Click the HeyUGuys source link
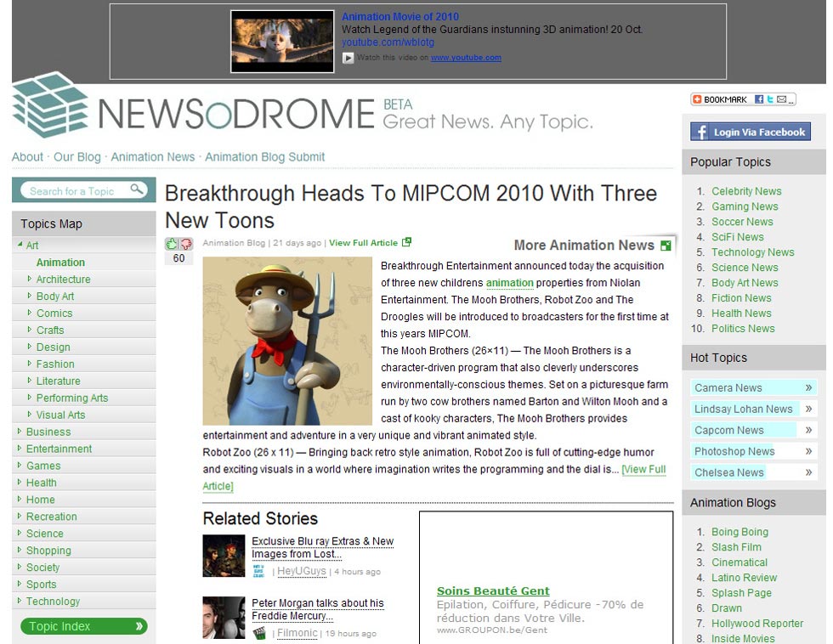The image size is (833, 644). [302, 571]
